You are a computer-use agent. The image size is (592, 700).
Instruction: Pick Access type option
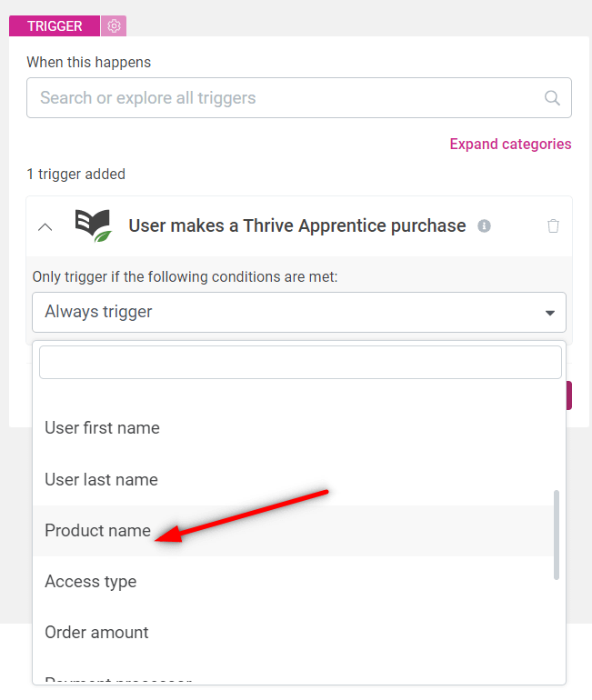pos(91,582)
